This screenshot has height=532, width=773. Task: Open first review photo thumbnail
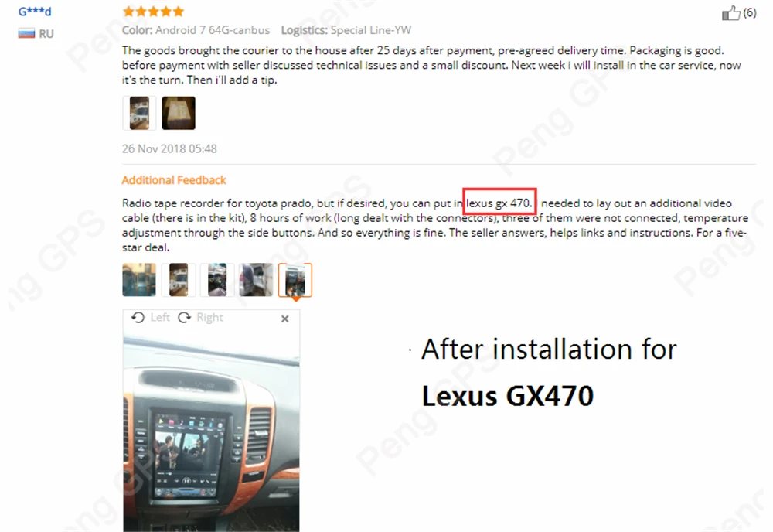[139, 114]
